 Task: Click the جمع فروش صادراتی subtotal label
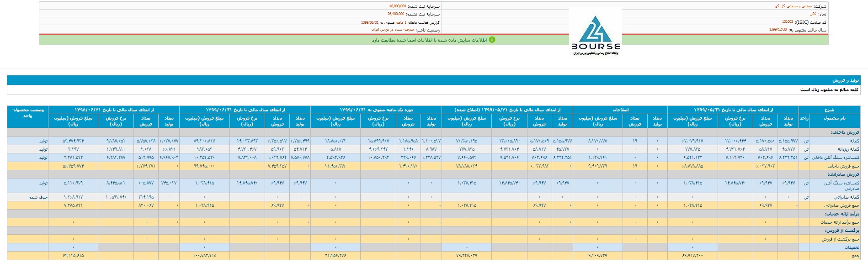click(x=842, y=205)
